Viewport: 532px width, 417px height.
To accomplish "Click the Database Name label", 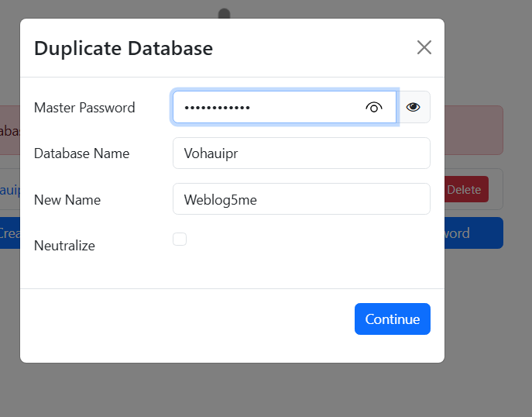I will pos(81,153).
